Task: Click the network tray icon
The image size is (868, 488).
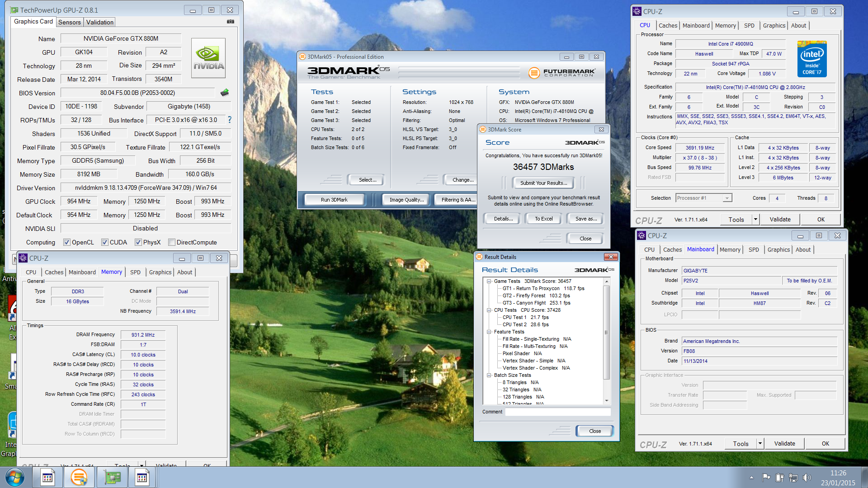Action: click(x=793, y=477)
